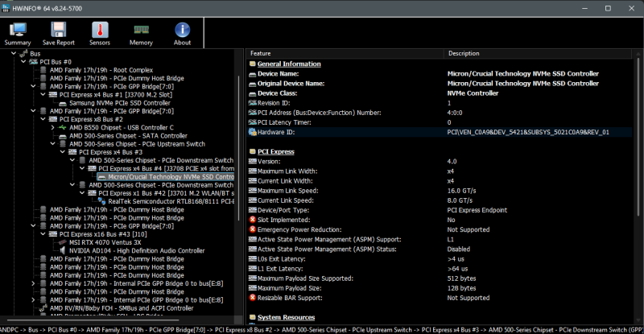Click the 512 bytes payload value
The image size is (644, 334).
(x=461, y=278)
